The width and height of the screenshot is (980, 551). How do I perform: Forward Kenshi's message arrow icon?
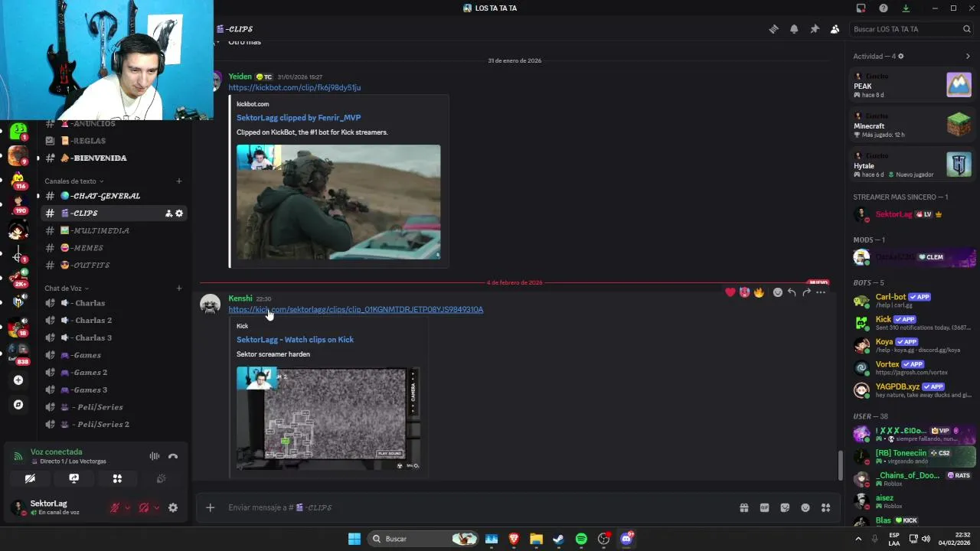806,292
